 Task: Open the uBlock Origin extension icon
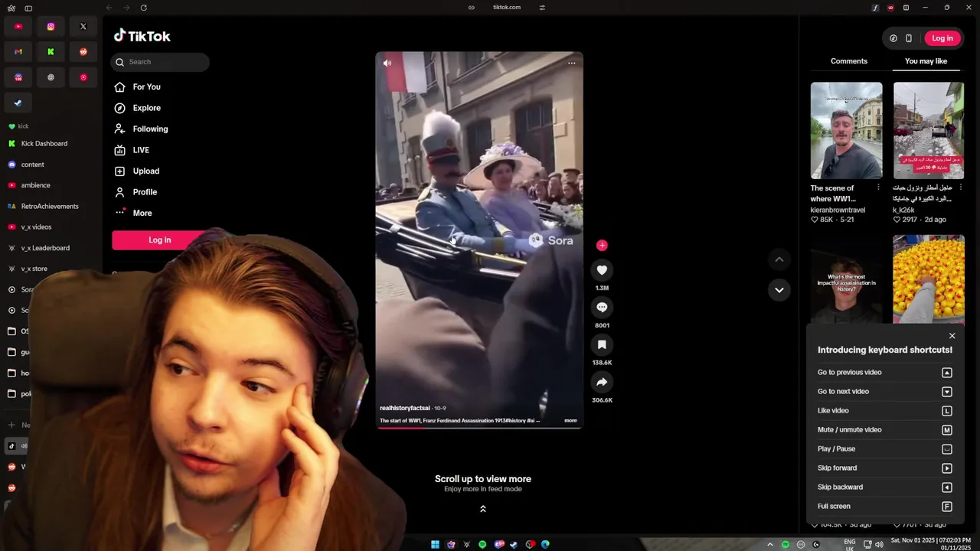click(x=890, y=8)
